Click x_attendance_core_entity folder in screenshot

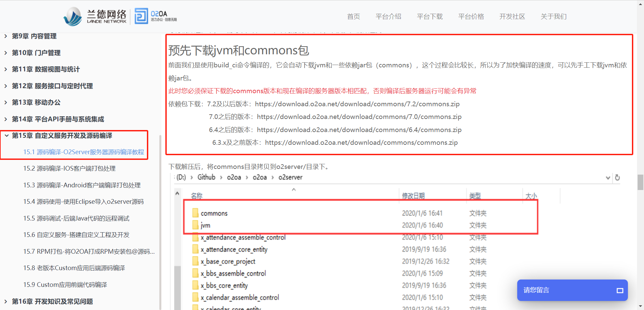pos(234,249)
